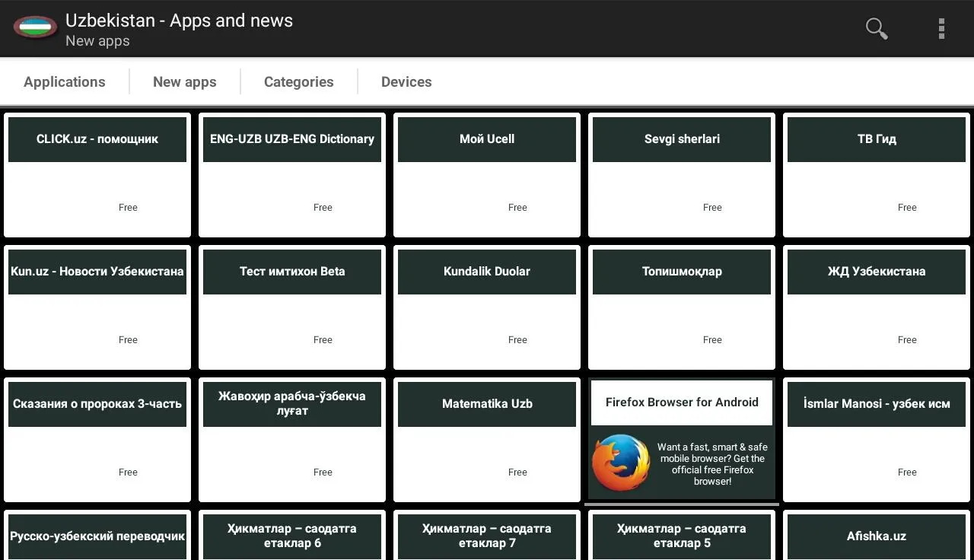
Task: Open the Мой Ucell app tile
Action: click(x=487, y=175)
